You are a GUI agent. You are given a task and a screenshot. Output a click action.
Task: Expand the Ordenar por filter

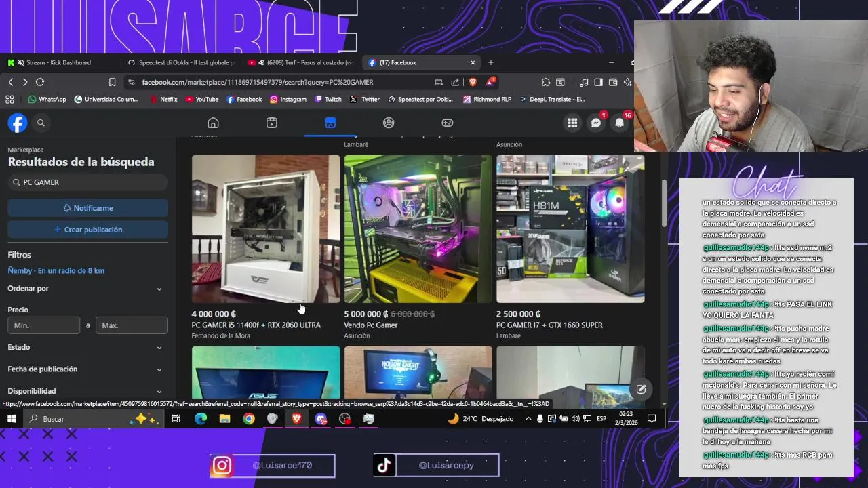[85, 289]
